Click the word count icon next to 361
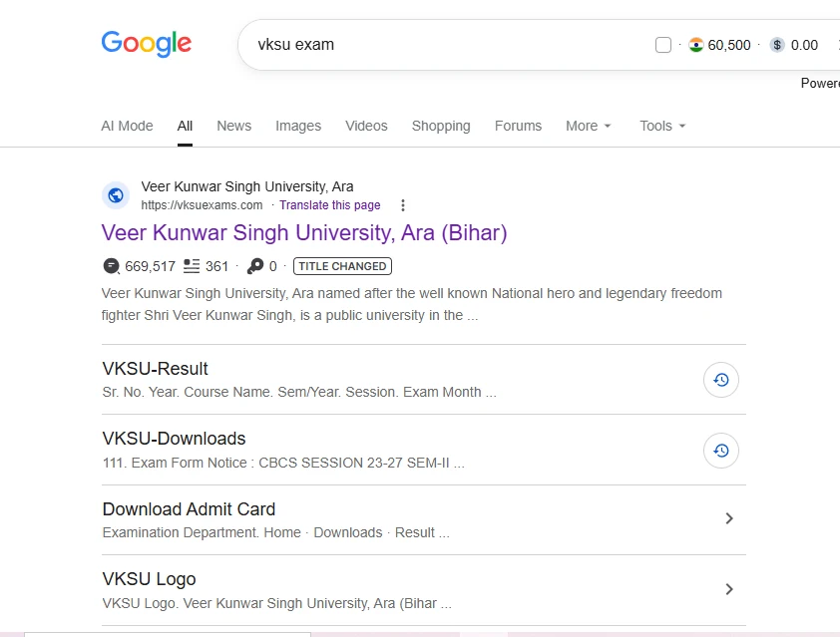Screen dimensions: 840x637 (x=192, y=266)
